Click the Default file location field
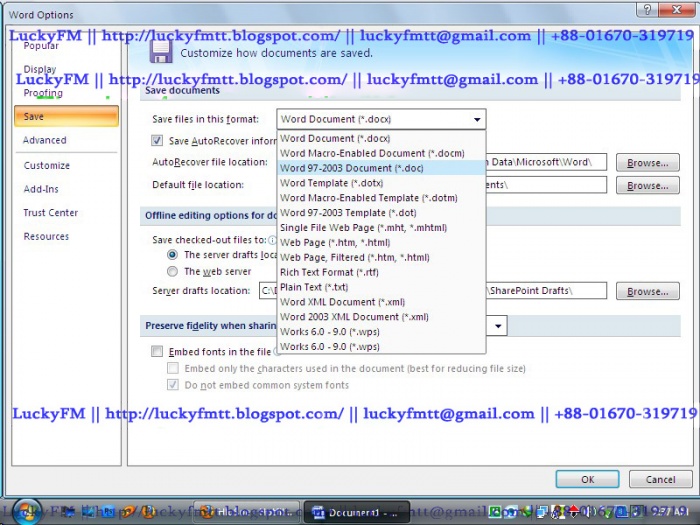 546,184
